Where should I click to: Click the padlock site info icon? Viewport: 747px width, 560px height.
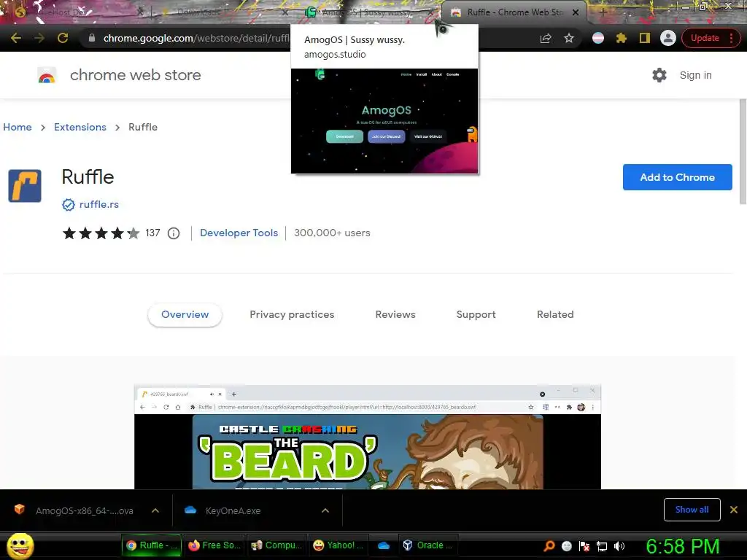pos(91,38)
